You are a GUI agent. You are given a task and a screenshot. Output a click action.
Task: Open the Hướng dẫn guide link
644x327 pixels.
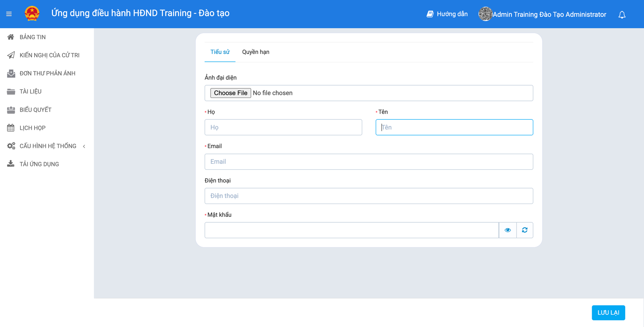pos(447,14)
